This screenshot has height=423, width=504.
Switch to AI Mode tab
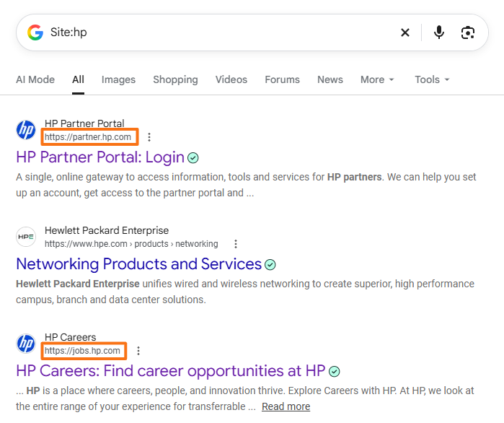click(x=35, y=79)
